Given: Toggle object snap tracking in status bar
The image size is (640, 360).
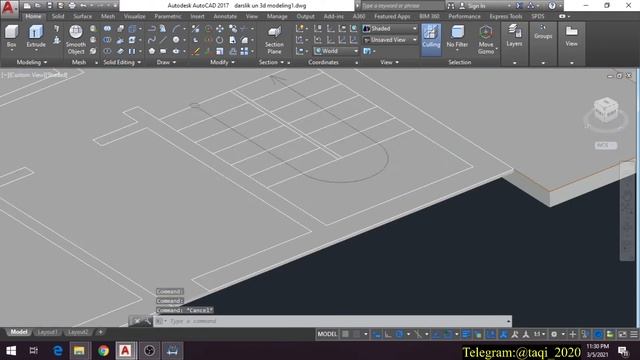Looking at the screenshot, I should [x=436, y=334].
